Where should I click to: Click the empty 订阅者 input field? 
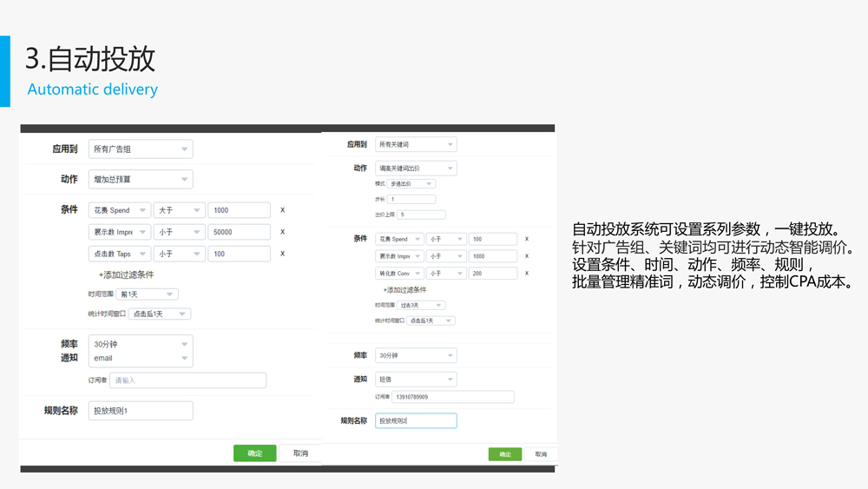[x=187, y=380]
